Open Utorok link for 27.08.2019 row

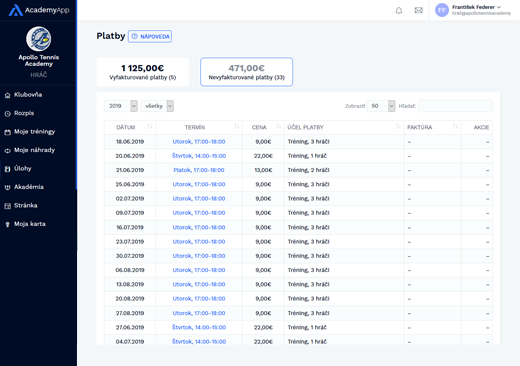click(x=199, y=313)
